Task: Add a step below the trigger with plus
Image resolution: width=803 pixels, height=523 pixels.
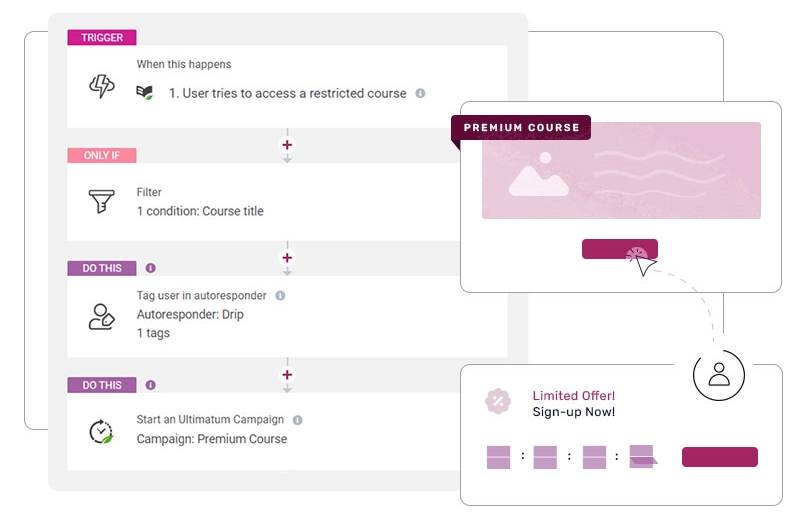Action: pos(287,145)
